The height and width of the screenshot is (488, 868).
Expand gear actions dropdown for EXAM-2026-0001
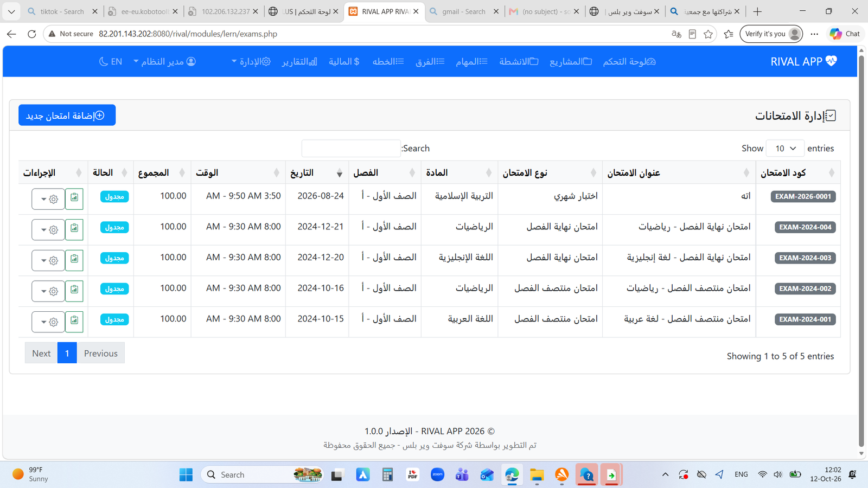pos(48,199)
